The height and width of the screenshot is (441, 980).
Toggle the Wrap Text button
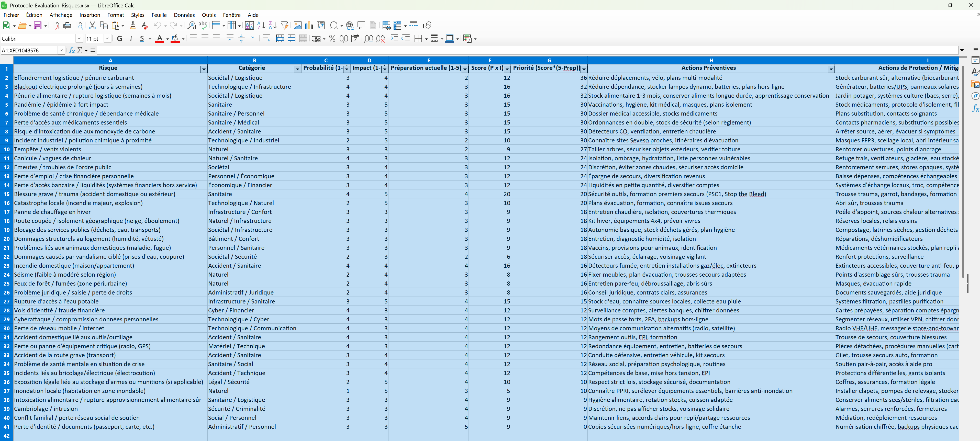point(267,38)
